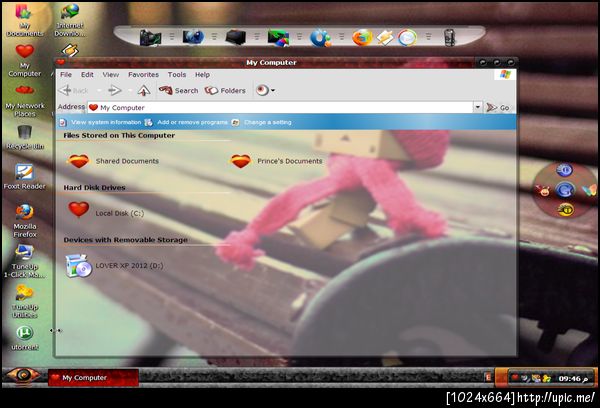
Task: Launch Winamp lightning icon in dock
Action: tap(385, 38)
